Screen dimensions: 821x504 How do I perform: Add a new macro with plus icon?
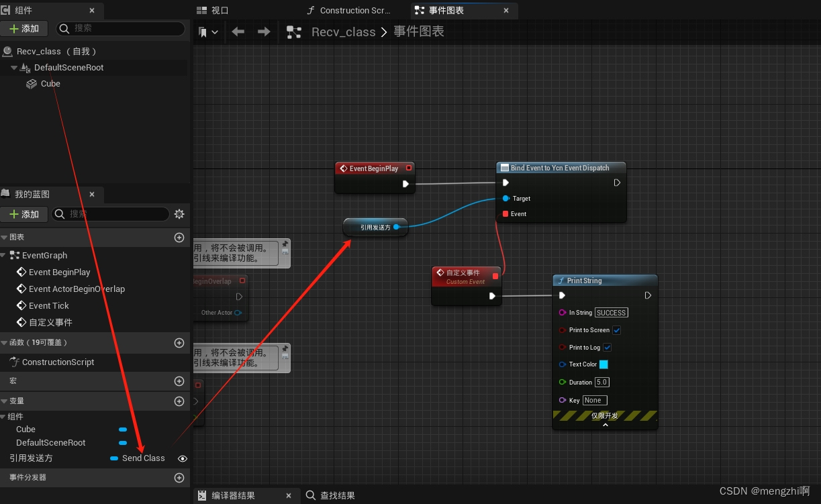coord(179,381)
